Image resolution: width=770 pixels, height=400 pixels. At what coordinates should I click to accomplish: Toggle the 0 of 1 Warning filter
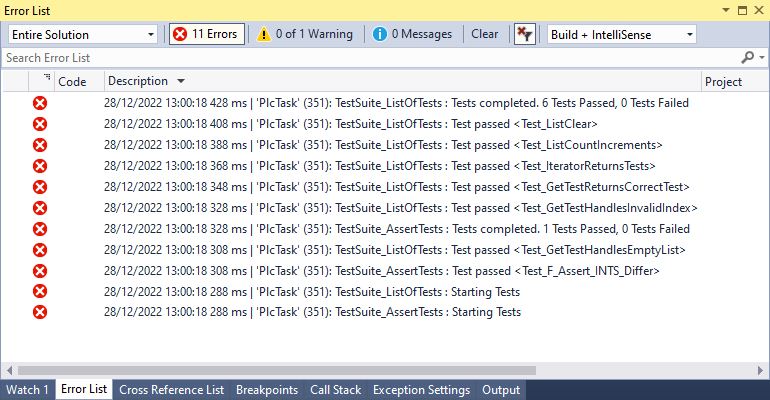tap(305, 34)
